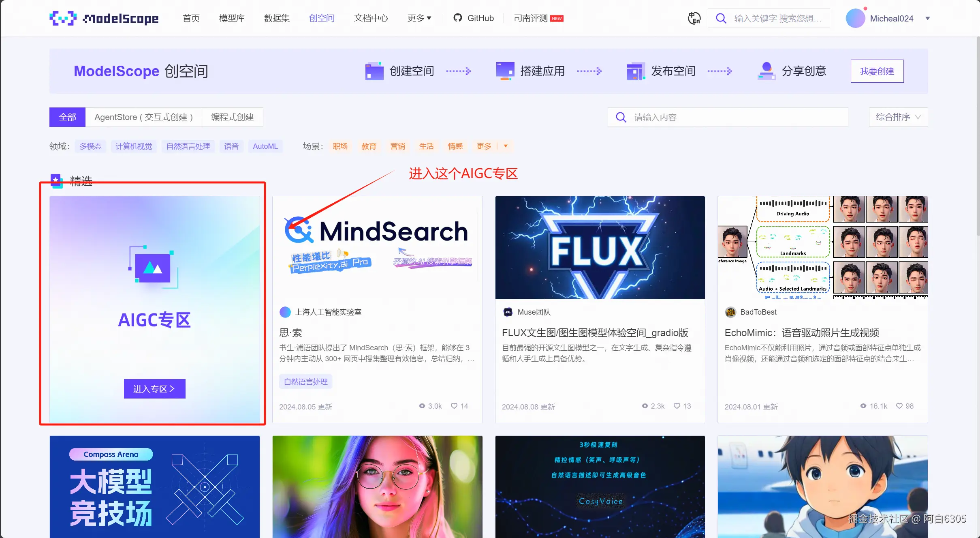Click the Micheal024 user avatar

pyautogui.click(x=855, y=19)
